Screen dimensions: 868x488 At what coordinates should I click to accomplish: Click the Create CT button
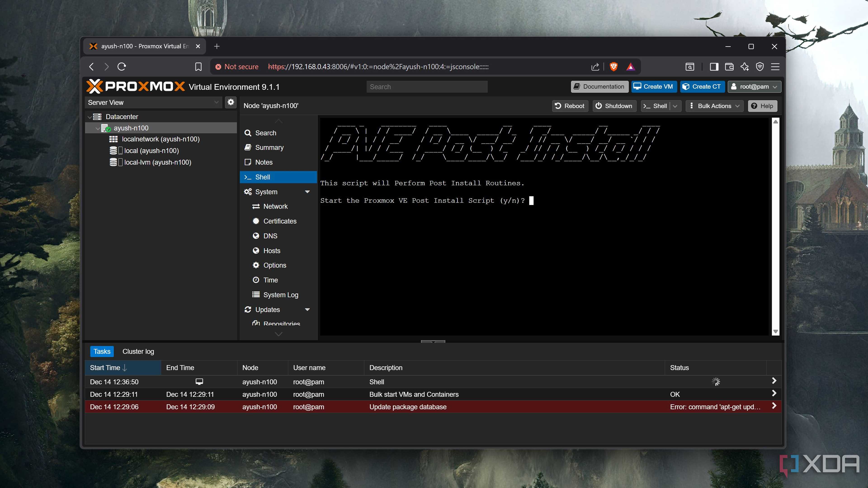coord(702,87)
